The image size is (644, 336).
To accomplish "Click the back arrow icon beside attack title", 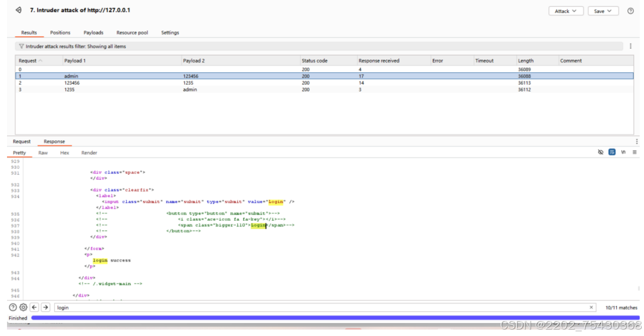I will point(18,10).
